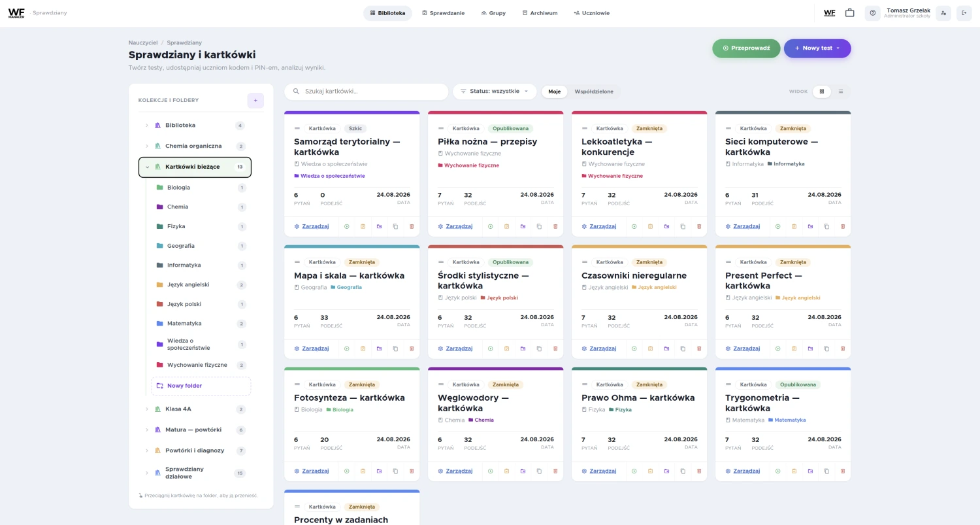
Task: Open clipboard icon on Trygonometria card
Action: pos(794,471)
